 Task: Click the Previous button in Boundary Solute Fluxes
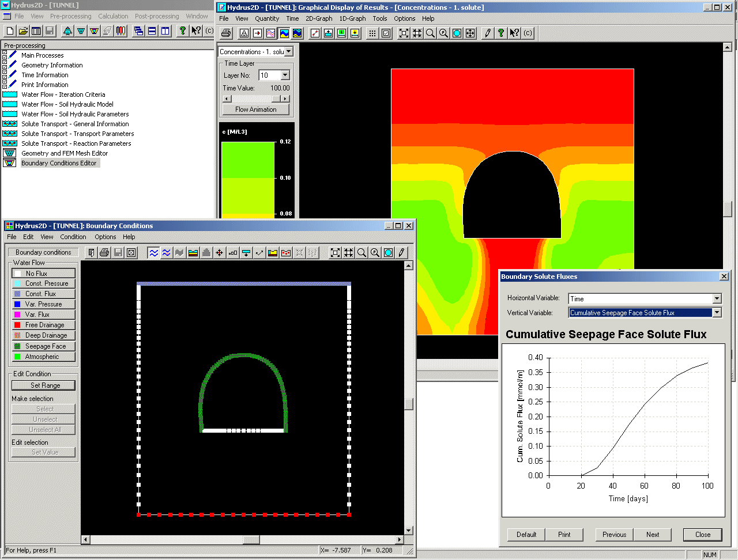click(614, 535)
